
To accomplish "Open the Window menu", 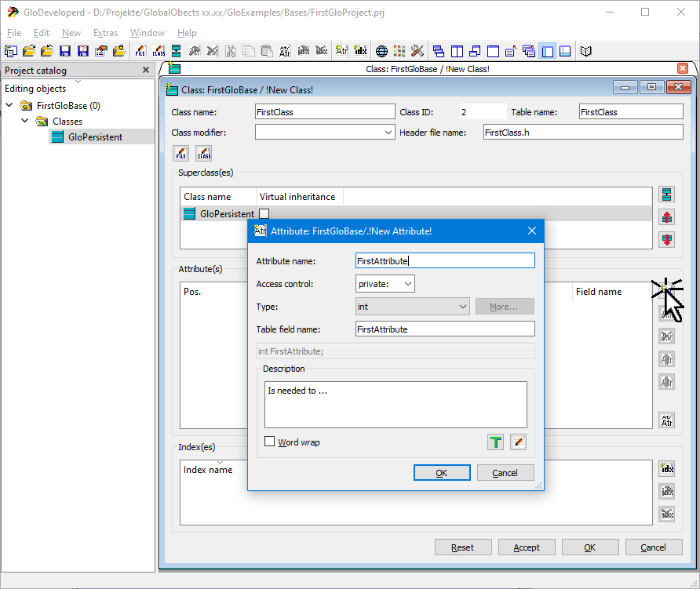I will pyautogui.click(x=147, y=33).
